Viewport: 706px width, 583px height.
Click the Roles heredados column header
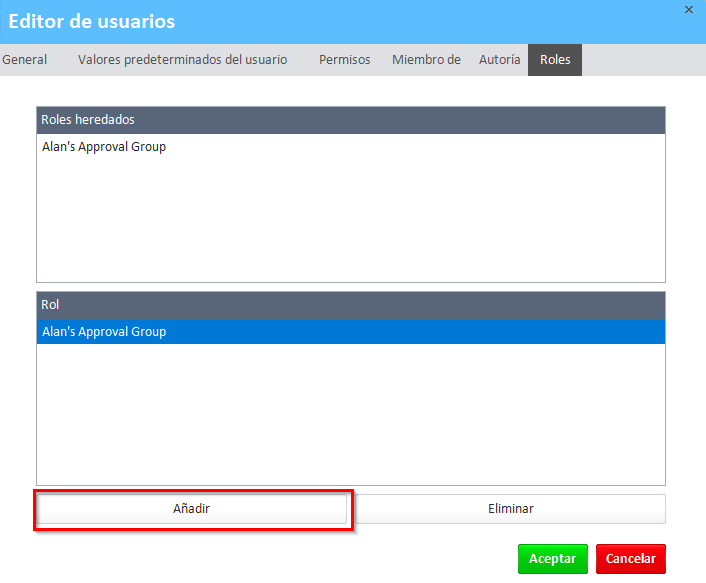[x=350, y=120]
